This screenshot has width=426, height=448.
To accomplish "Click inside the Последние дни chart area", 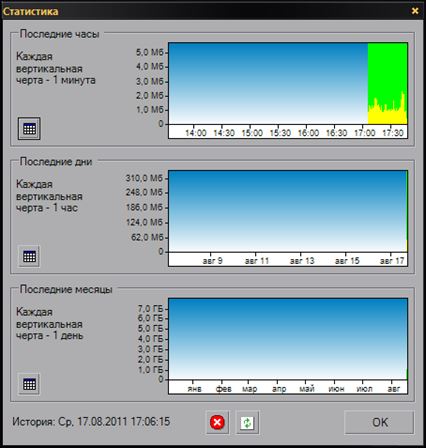I will click(x=287, y=211).
